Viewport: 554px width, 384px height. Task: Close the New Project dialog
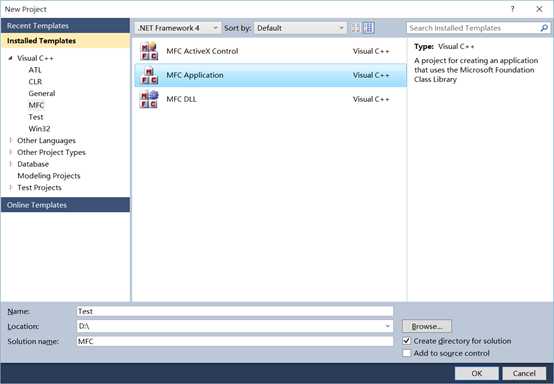pyautogui.click(x=539, y=9)
